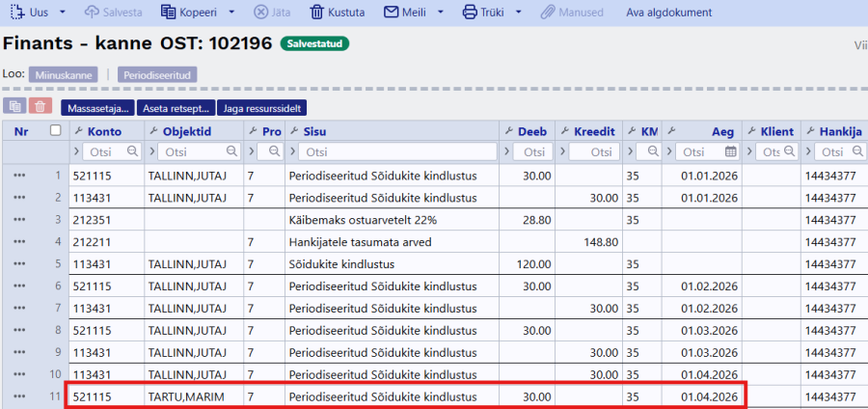Expand the chevron before Deeb filter
This screenshot has height=409, width=868.
tap(507, 151)
